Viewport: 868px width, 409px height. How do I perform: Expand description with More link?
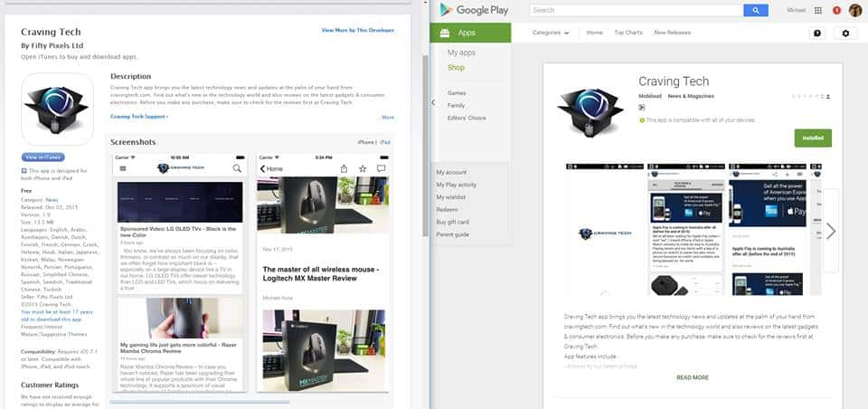[387, 118]
